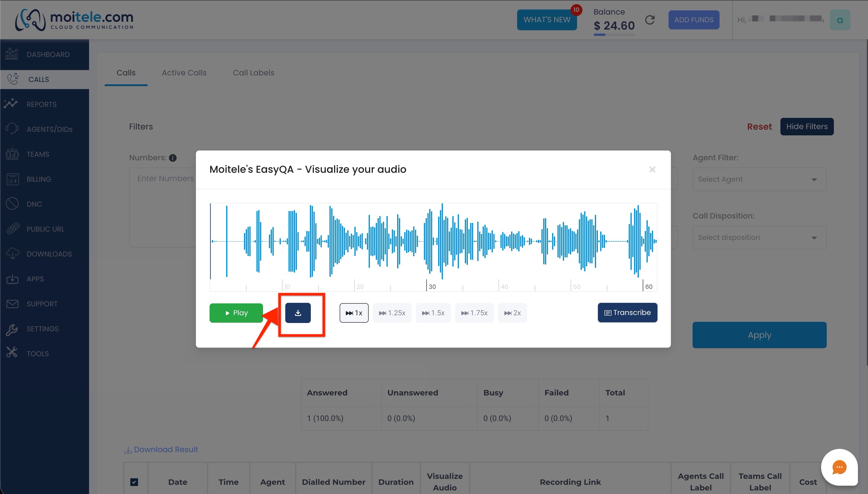Open the Calls phone icon

[x=13, y=79]
